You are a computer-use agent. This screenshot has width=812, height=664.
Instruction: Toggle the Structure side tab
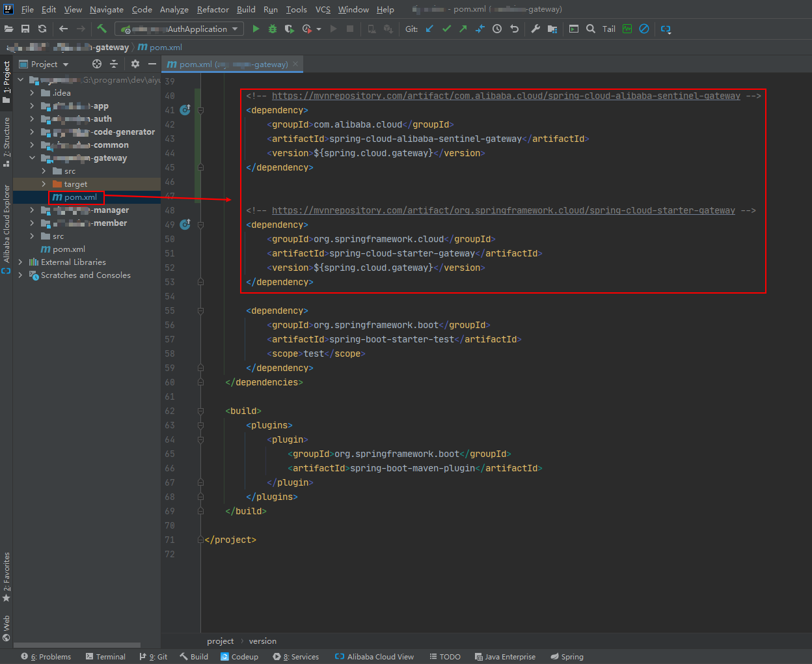(x=7, y=141)
